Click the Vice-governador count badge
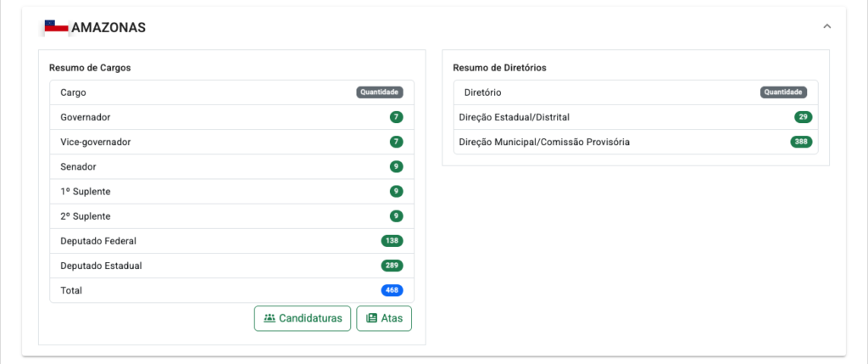868x364 pixels. click(x=396, y=142)
